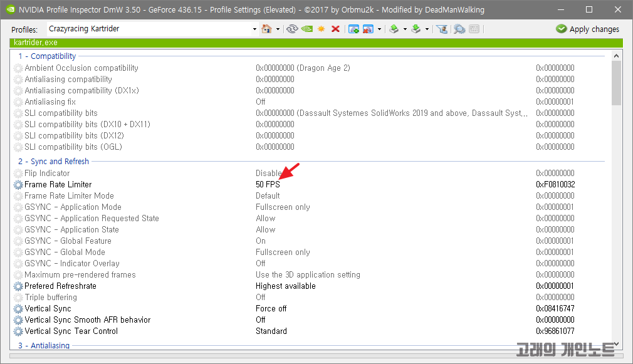Image resolution: width=633 pixels, height=364 pixels.
Task: Click the orange star create profile icon
Action: point(322,29)
